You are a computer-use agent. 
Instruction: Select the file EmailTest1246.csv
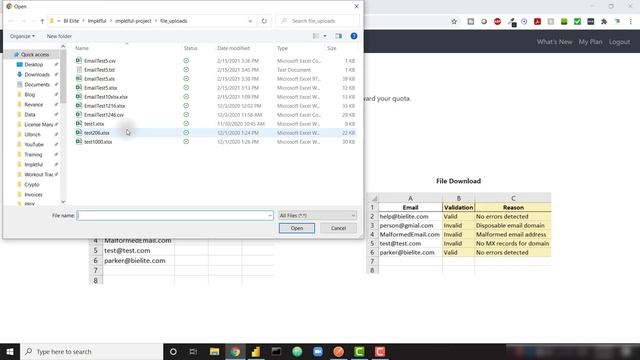[104, 115]
